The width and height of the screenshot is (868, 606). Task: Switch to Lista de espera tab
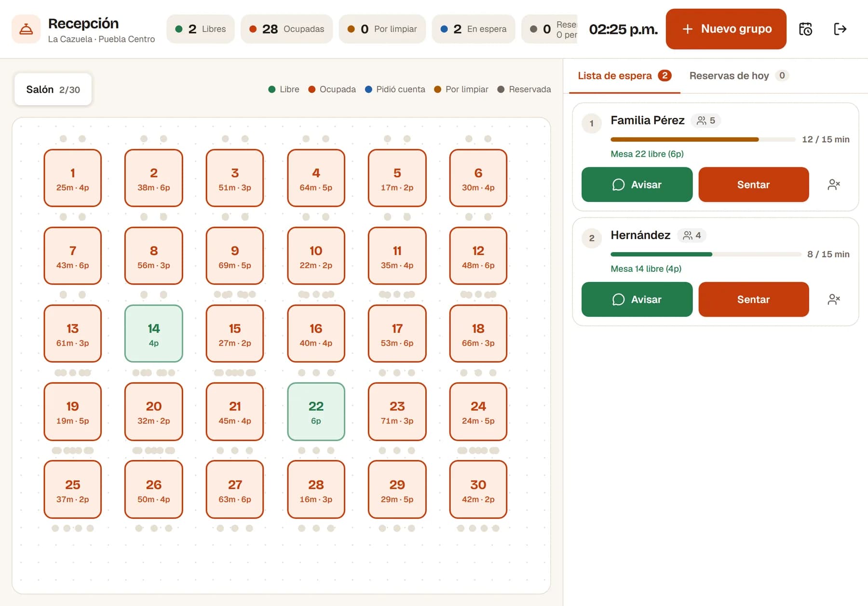[x=624, y=76]
